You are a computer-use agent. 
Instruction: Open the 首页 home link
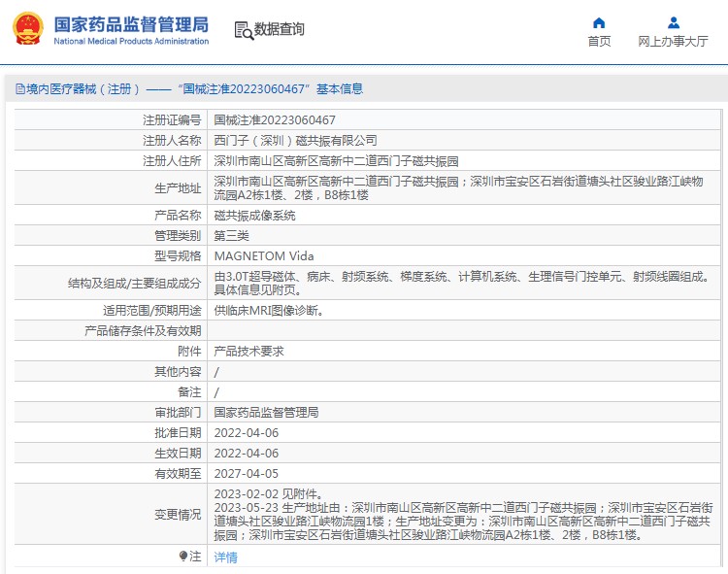[599, 42]
